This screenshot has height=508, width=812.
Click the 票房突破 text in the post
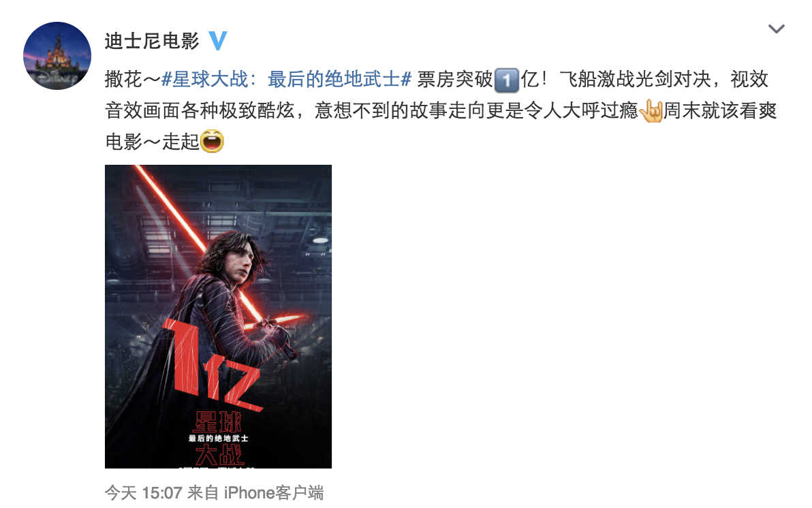pos(454,80)
